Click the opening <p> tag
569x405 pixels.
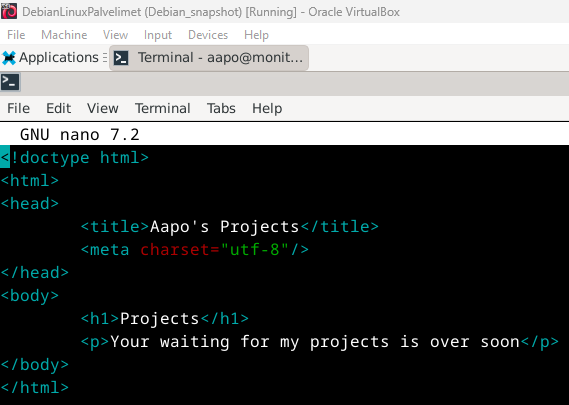[x=95, y=342]
